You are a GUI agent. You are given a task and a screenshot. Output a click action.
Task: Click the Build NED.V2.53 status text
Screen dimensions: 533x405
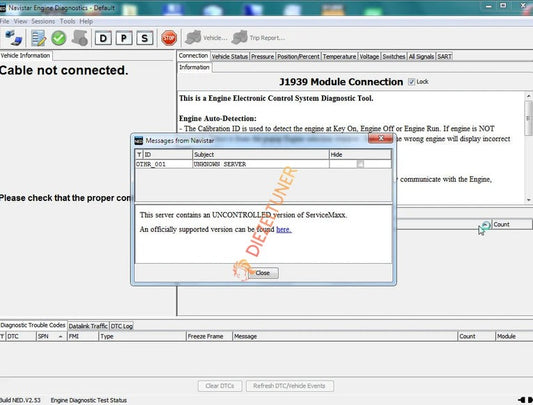pos(20,400)
